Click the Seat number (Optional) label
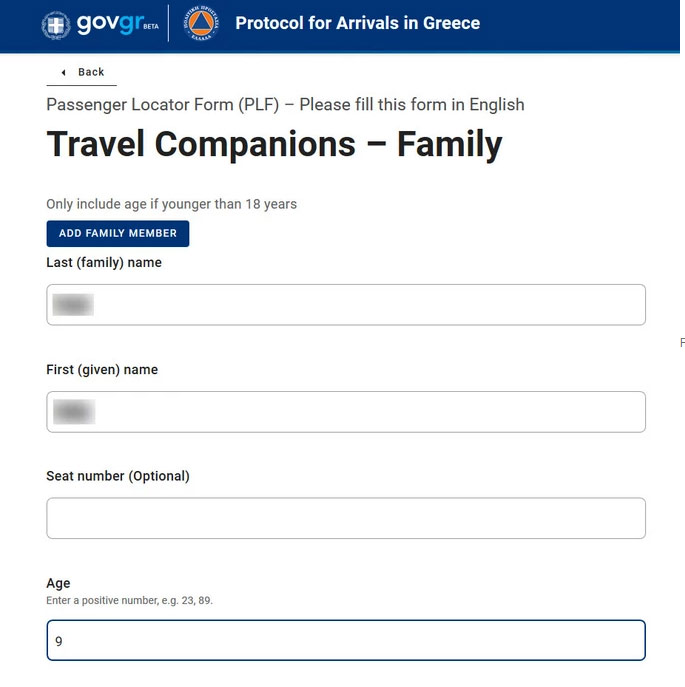The width and height of the screenshot is (685, 687). pos(118,476)
